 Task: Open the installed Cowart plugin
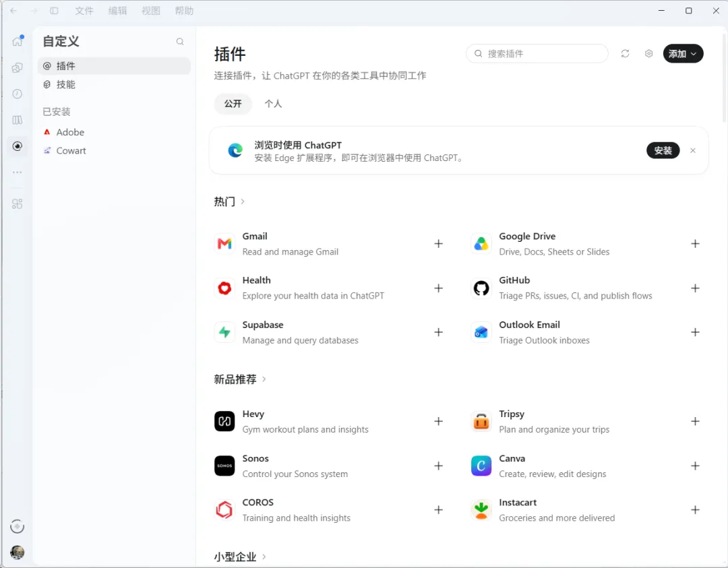tap(114, 151)
